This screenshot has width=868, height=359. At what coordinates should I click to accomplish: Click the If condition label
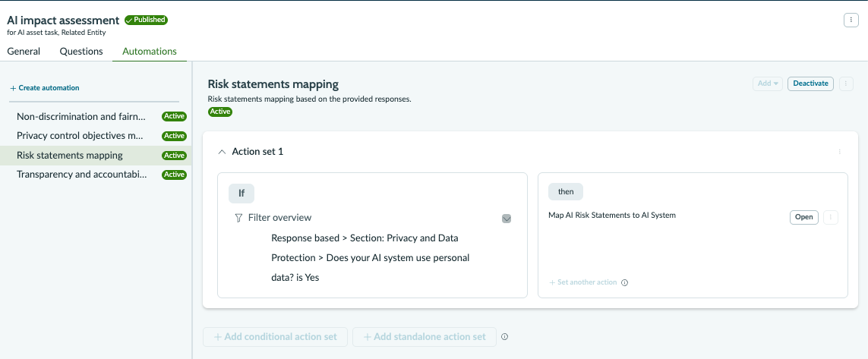click(x=241, y=194)
